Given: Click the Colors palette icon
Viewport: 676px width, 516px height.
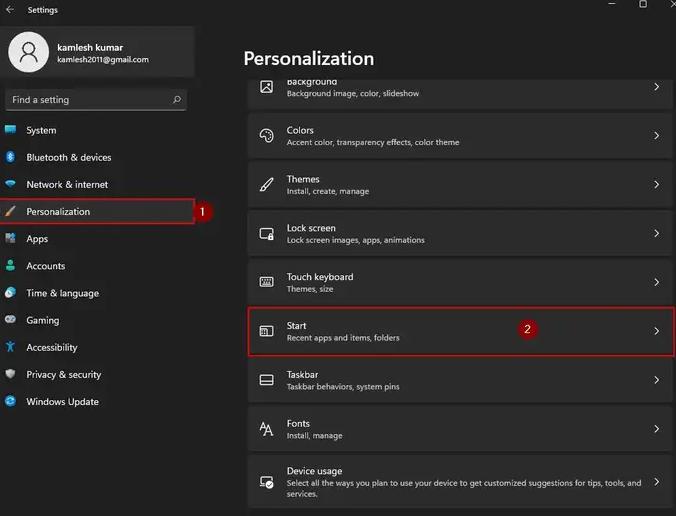Looking at the screenshot, I should tap(266, 136).
